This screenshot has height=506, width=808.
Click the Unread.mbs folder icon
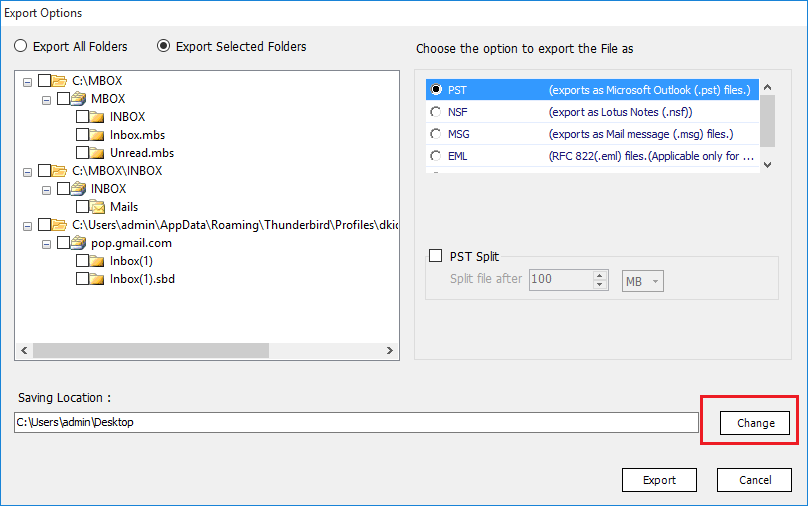tap(96, 153)
